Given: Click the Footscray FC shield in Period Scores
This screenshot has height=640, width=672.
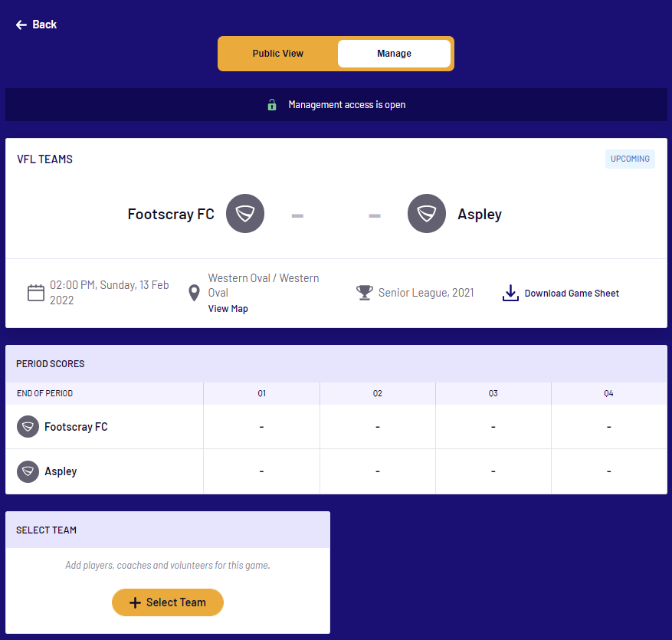Looking at the screenshot, I should click(x=28, y=427).
